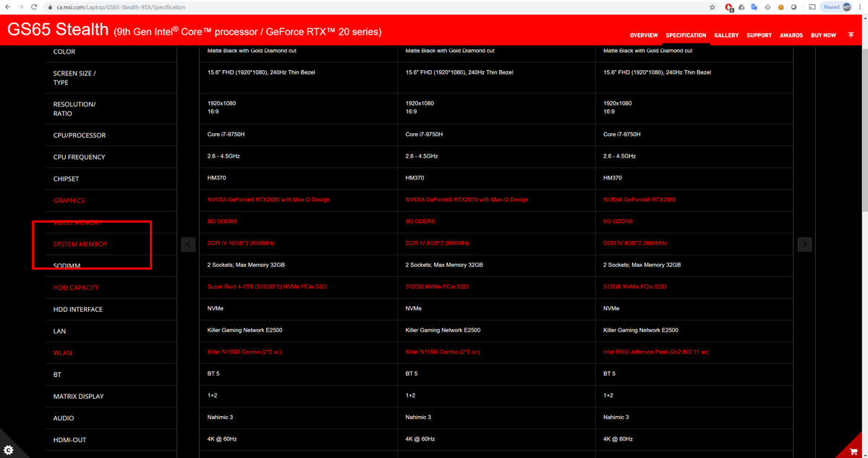Select the MATRIX DISPLAY row label
Screen dimensions: 868x458
point(79,396)
